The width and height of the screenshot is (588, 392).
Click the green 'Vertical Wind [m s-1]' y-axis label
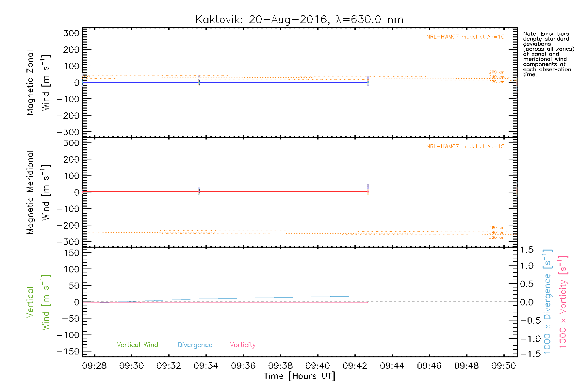coord(38,302)
